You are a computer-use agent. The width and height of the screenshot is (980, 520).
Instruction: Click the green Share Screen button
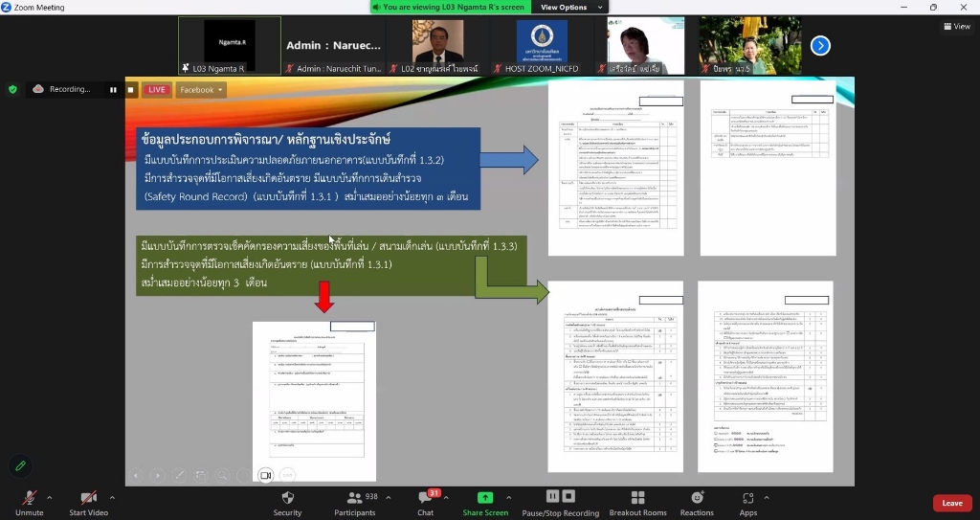coord(485,503)
